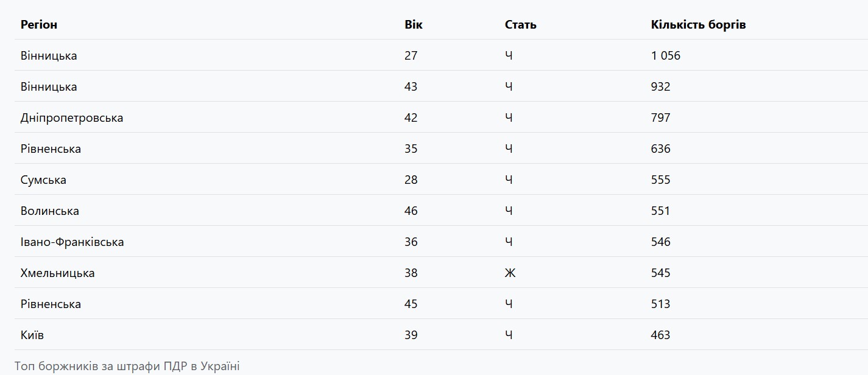The image size is (868, 375).
Task: Click the debt count value 463
Action: coord(660,335)
